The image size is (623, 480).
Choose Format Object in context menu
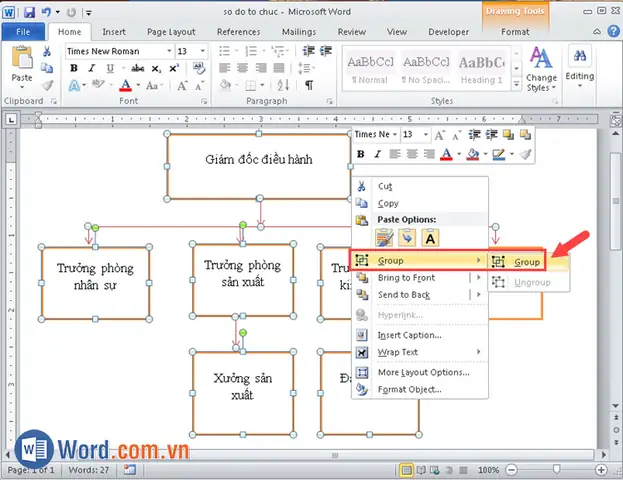420,389
